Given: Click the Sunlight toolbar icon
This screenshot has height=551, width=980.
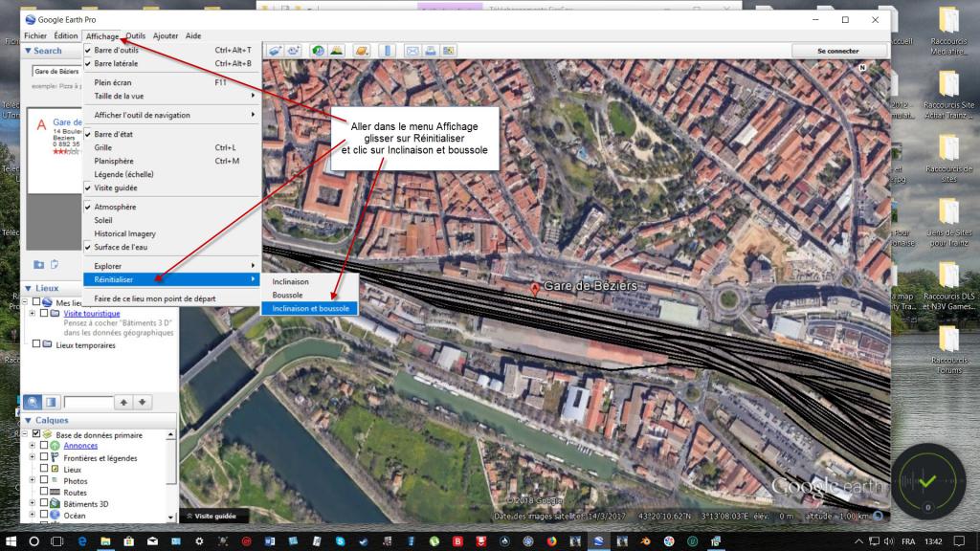Looking at the screenshot, I should (x=336, y=51).
